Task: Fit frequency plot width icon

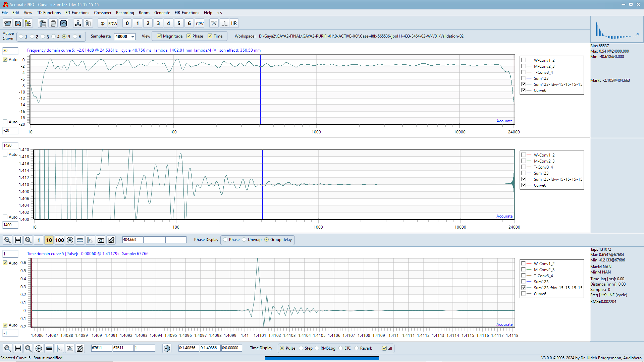Action: pos(18,240)
